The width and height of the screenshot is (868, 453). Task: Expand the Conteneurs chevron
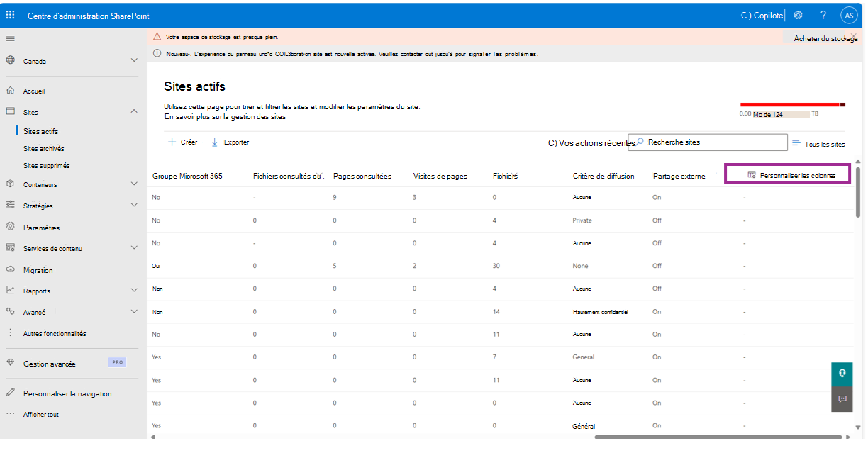tap(135, 184)
